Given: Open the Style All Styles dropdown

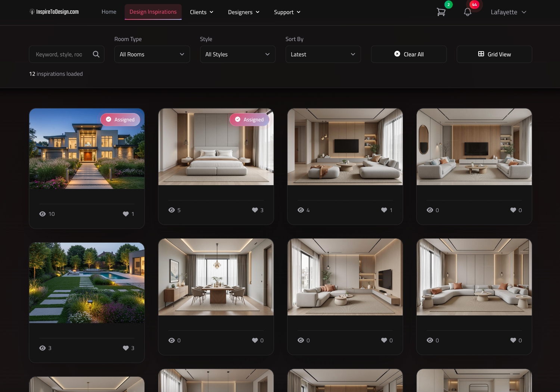Looking at the screenshot, I should [x=238, y=54].
